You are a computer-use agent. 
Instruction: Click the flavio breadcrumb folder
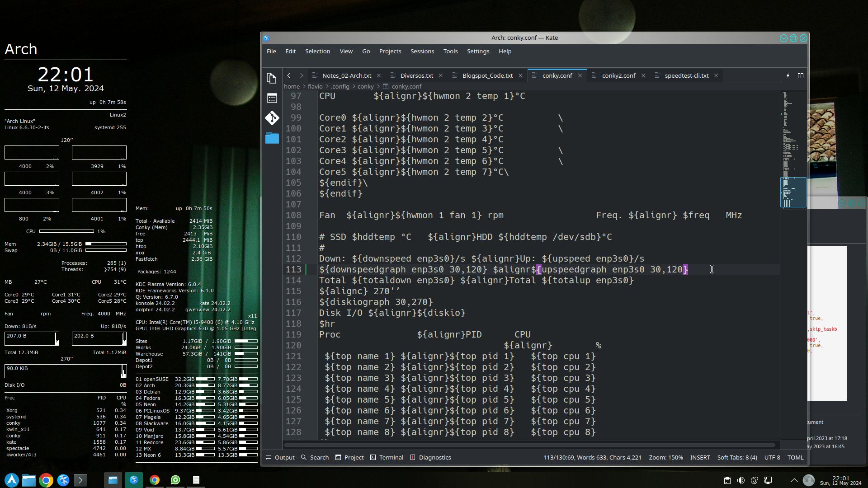(315, 86)
